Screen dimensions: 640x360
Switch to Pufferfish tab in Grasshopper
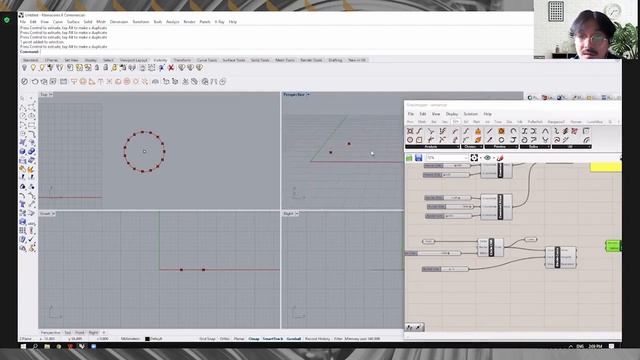tap(535, 122)
